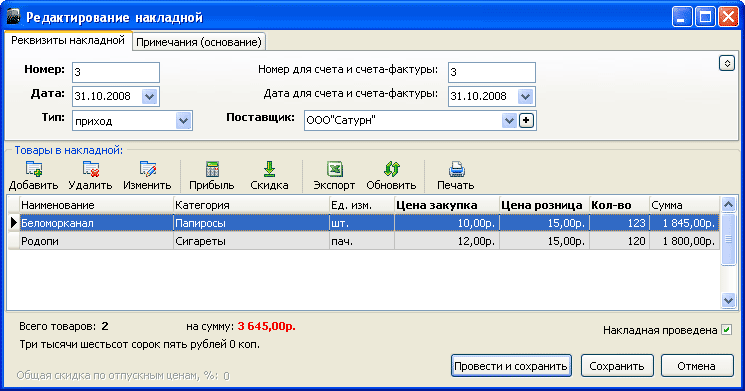Click the Скидка discount arrow icon
The image size is (745, 391).
point(269,169)
